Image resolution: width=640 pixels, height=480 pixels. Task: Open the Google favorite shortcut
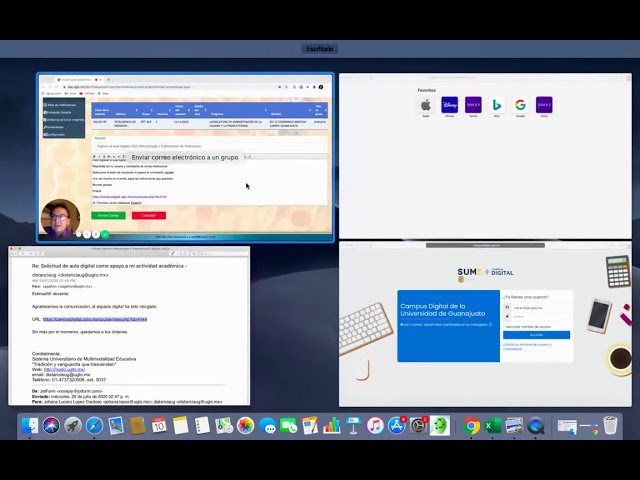pyautogui.click(x=520, y=104)
